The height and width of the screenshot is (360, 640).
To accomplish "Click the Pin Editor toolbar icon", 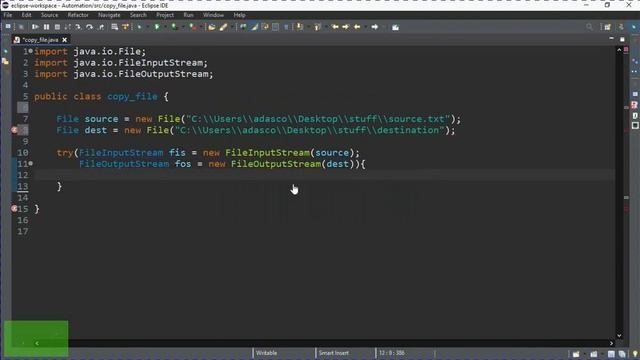I will (x=395, y=27).
